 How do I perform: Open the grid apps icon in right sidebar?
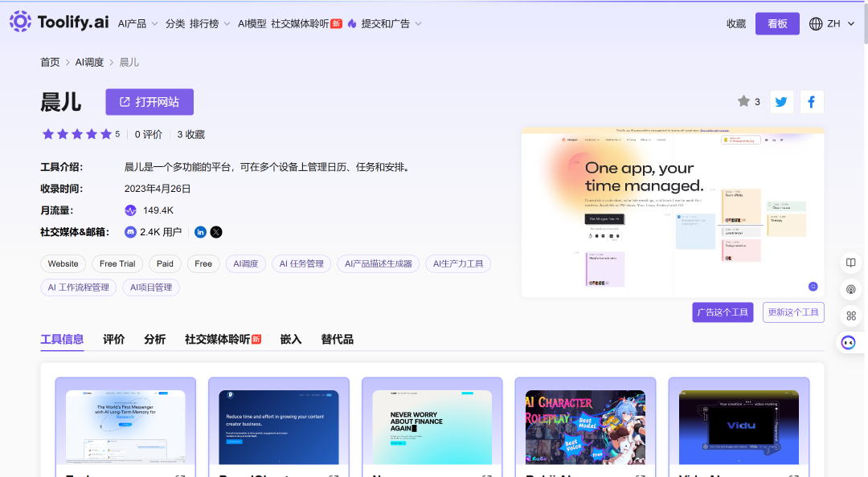[x=851, y=316]
